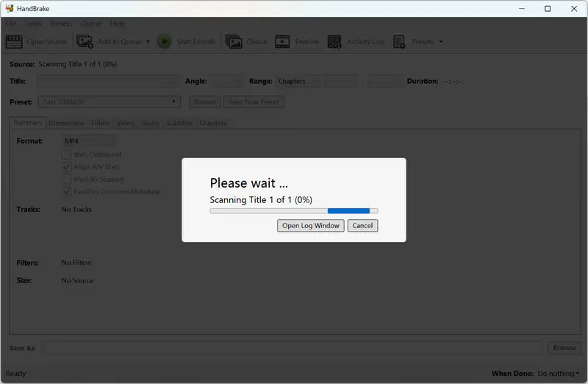
Task: Toggle the Web Optimized checkbox
Action: coord(66,154)
